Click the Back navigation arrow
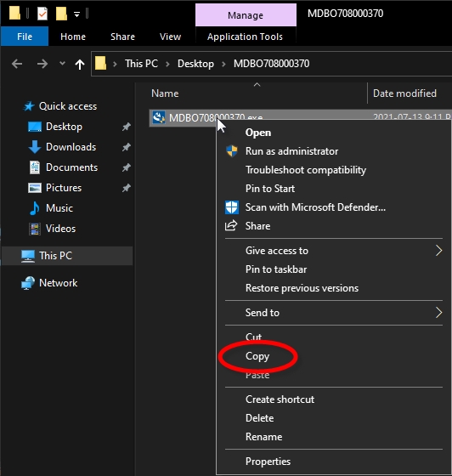This screenshot has width=452, height=476. pyautogui.click(x=17, y=64)
